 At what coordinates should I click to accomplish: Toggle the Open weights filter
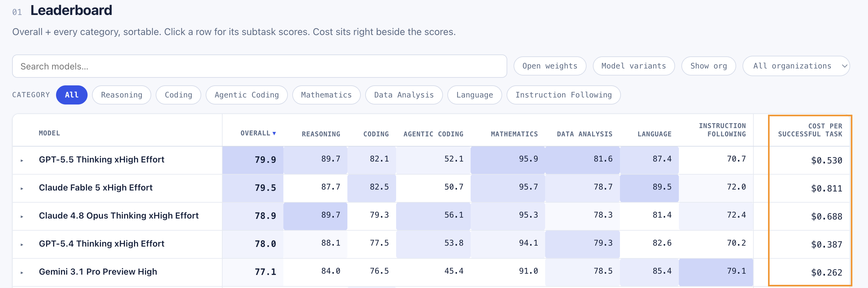click(x=550, y=66)
